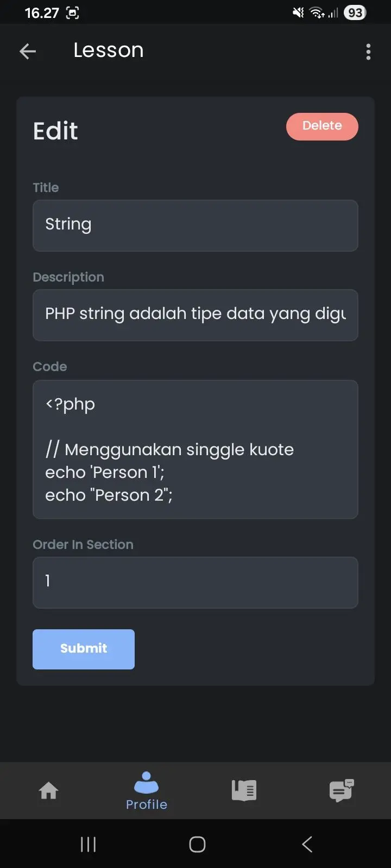391x868 pixels.
Task: Place cursor on the <?php code line
Action: (70, 405)
